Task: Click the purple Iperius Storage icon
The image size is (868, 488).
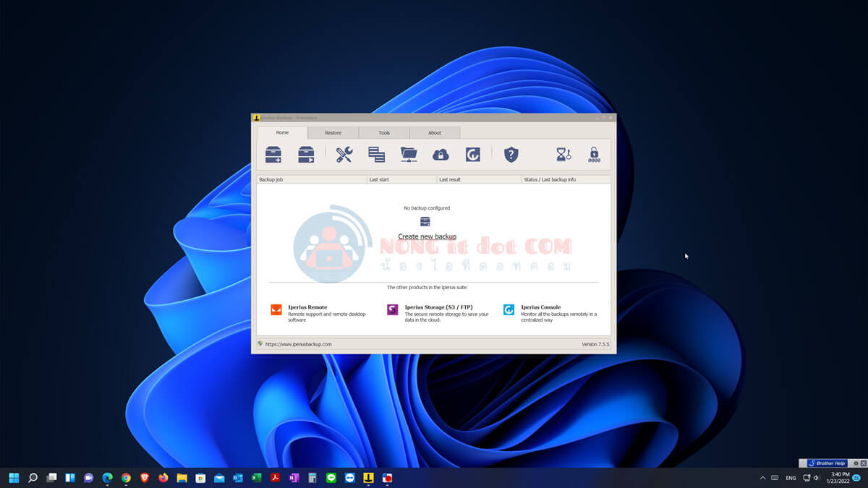Action: pyautogui.click(x=391, y=309)
